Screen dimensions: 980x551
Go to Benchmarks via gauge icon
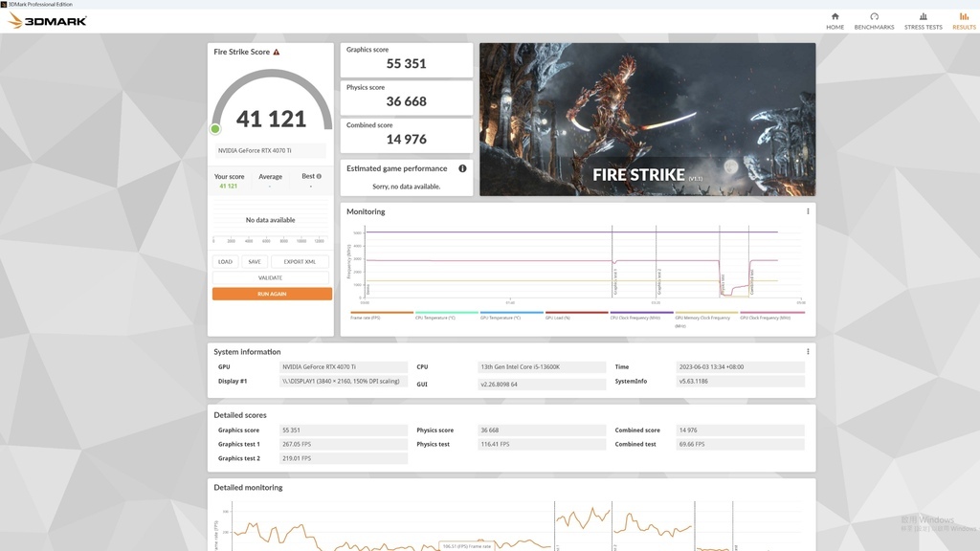[874, 16]
